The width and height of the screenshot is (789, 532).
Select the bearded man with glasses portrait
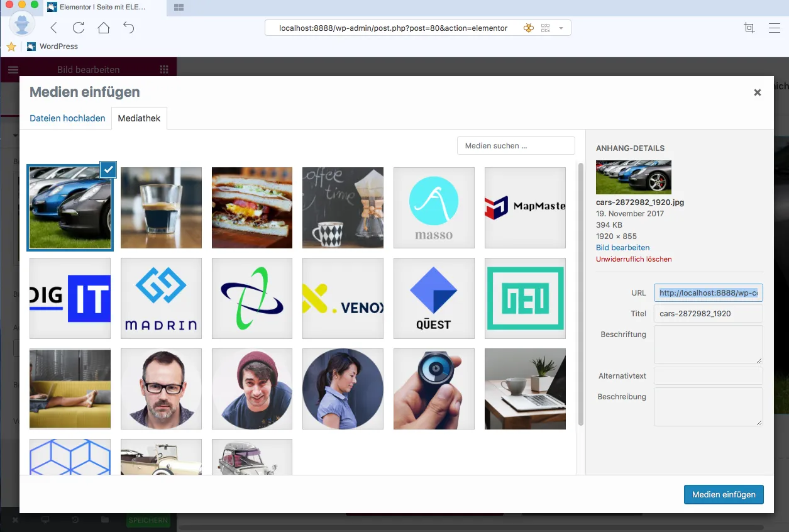click(x=161, y=389)
